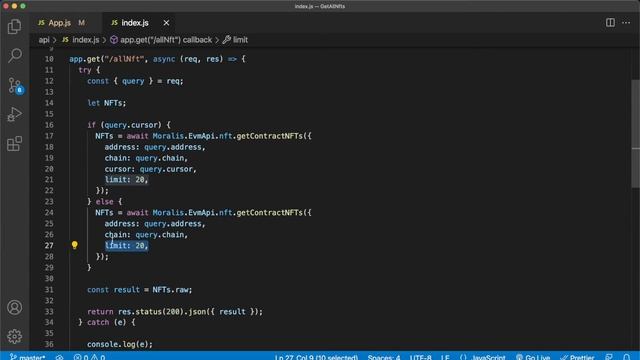Click line number 33 in the gutter

[x=49, y=311]
